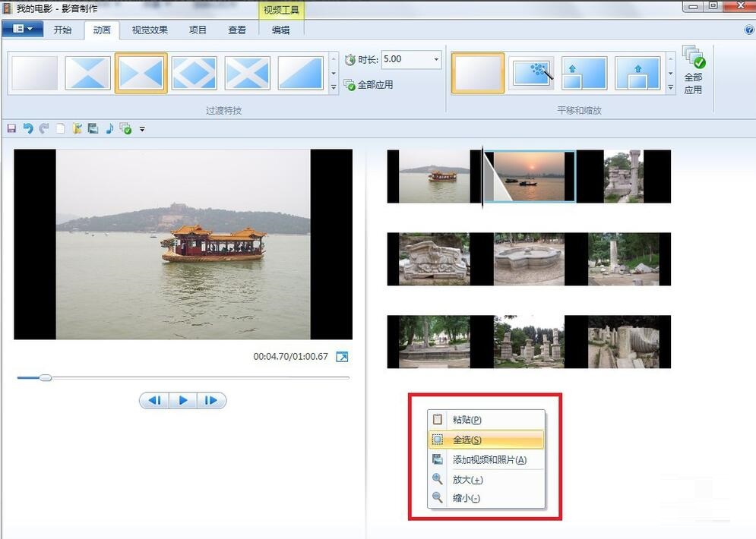Apply transition to all via 全部应用
Viewport: 756px width, 539px height.
pos(369,85)
